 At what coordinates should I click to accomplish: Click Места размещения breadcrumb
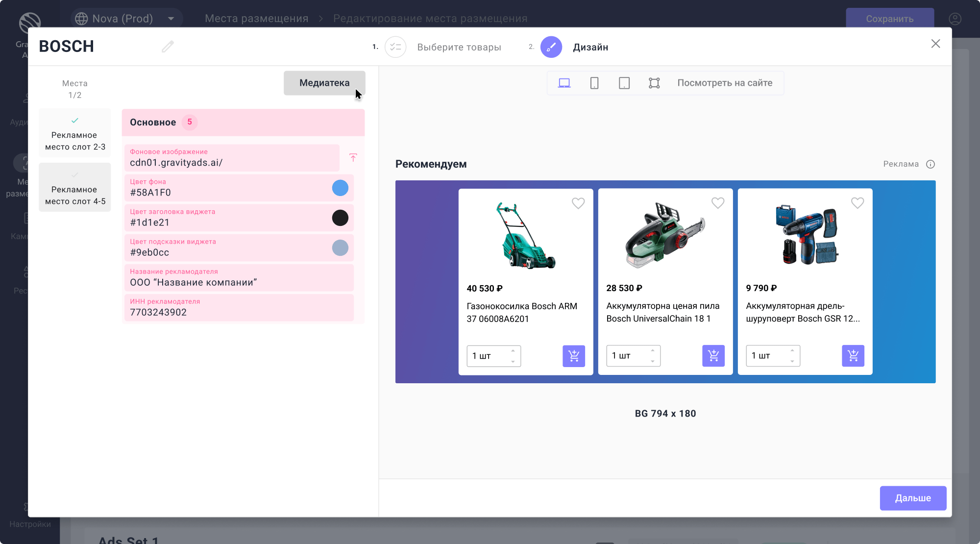click(257, 19)
